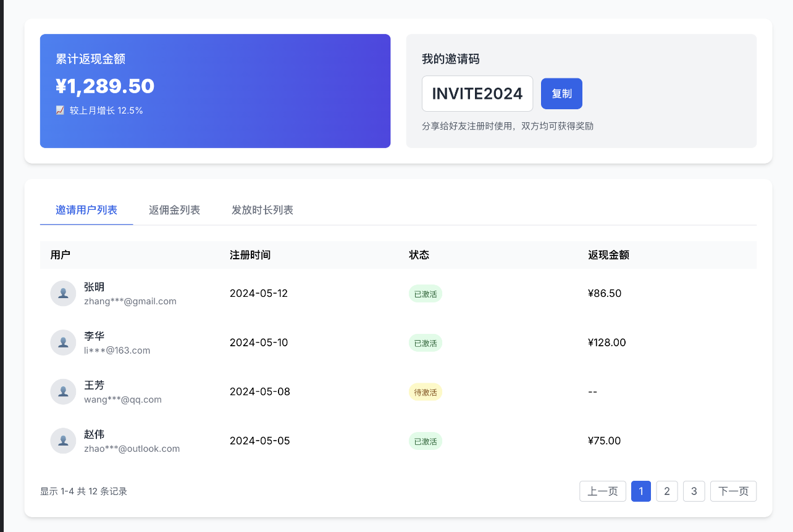Click the 累计返现金额 gradient card
Viewport: 793px width, 532px height.
pyautogui.click(x=215, y=91)
